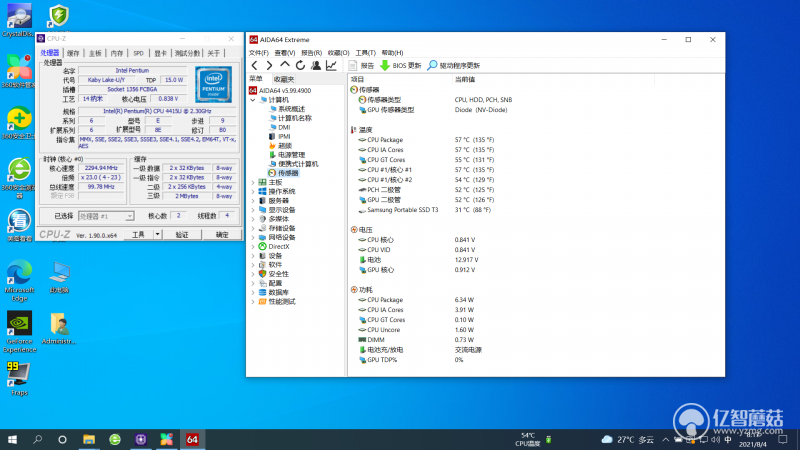Open 360安全浏览器 desktop icon

tap(19, 178)
